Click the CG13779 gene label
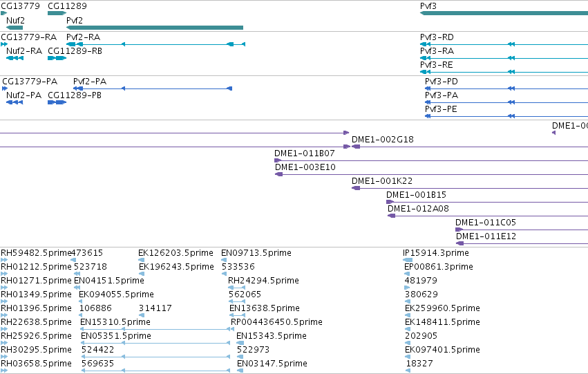The height and width of the screenshot is (374, 588). [20, 6]
